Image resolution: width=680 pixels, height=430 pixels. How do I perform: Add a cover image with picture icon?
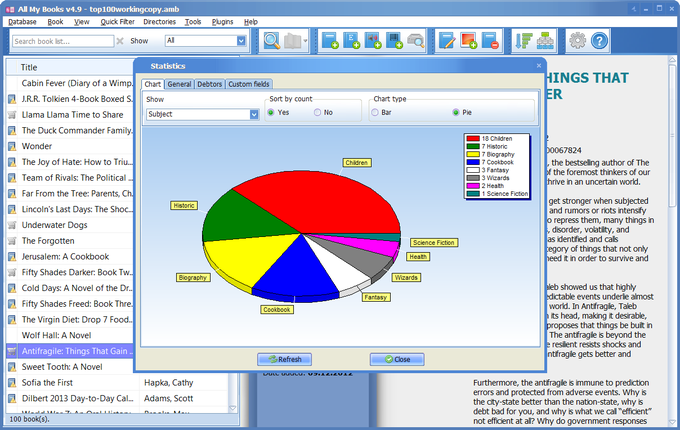pos(469,41)
